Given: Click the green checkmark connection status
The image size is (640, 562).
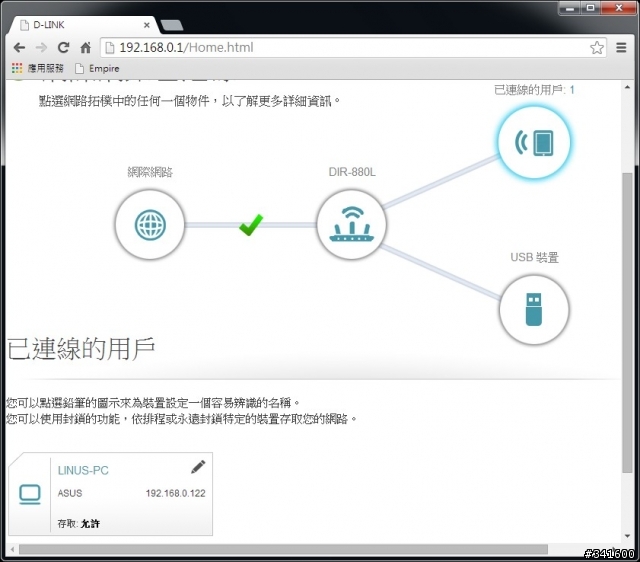Looking at the screenshot, I should click(251, 224).
